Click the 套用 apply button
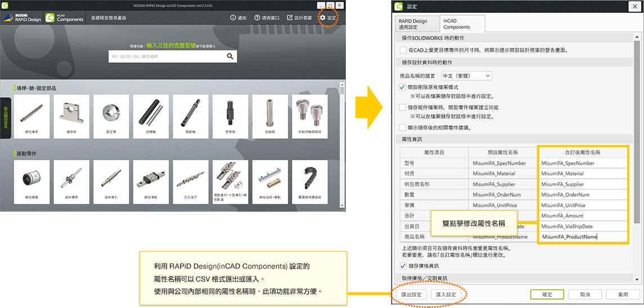Viewport: 644px width, 308px height. click(x=623, y=295)
